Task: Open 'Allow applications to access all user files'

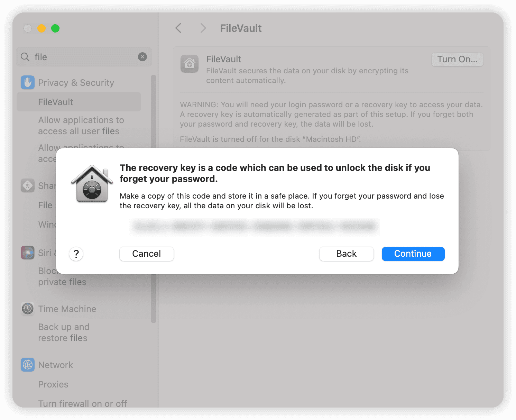Action: [x=81, y=126]
